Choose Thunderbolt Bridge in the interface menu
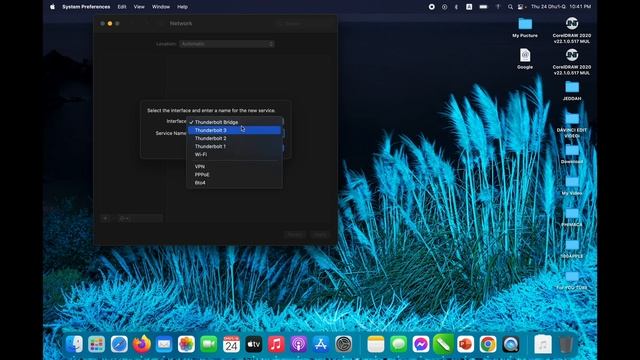Viewport: 640px width, 360px height. [x=234, y=122]
